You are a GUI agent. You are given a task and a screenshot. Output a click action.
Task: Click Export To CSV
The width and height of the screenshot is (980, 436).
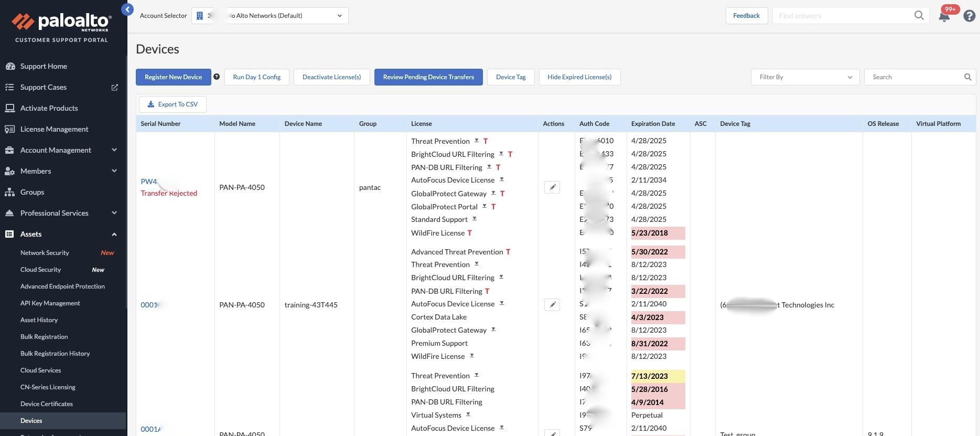coord(173,104)
